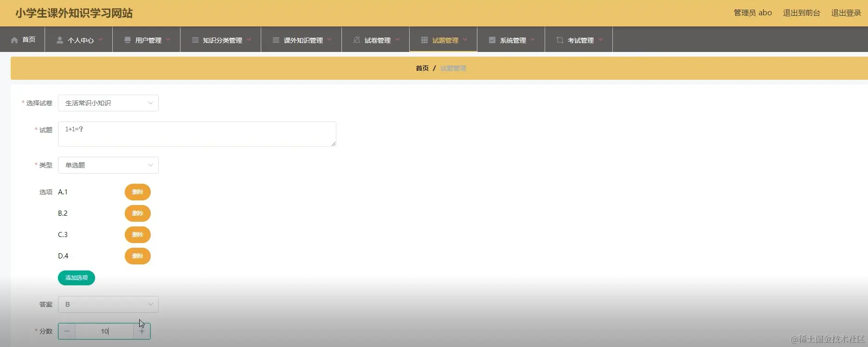Viewport: 868px width, 347px height.
Task: Click option text D.4
Action: 63,256
